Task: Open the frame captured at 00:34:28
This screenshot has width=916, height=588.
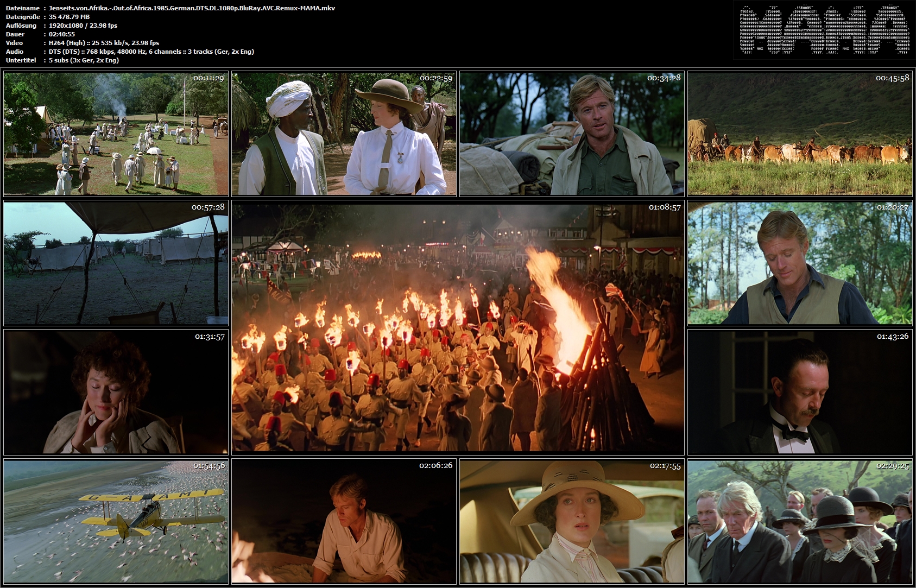Action: click(x=572, y=134)
